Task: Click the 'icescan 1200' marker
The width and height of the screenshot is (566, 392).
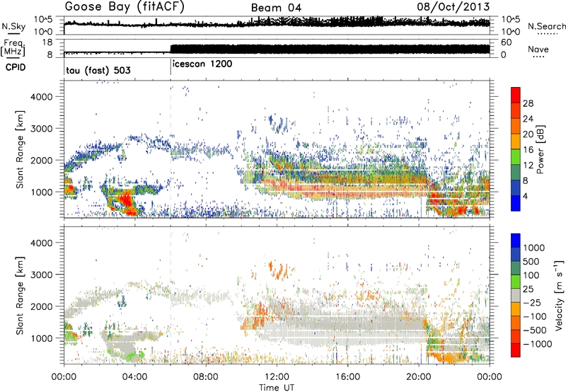Action: click(202, 64)
